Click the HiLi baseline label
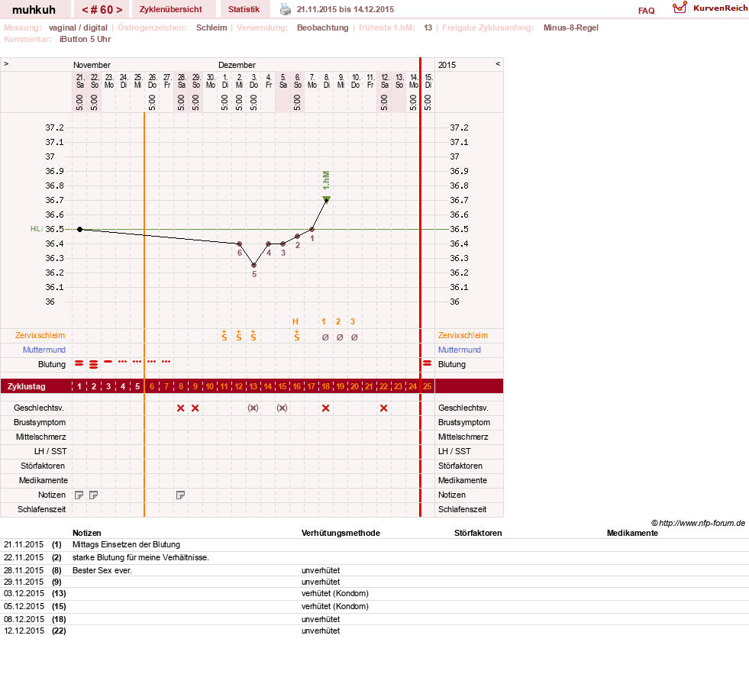The image size is (749, 700). click(x=37, y=229)
